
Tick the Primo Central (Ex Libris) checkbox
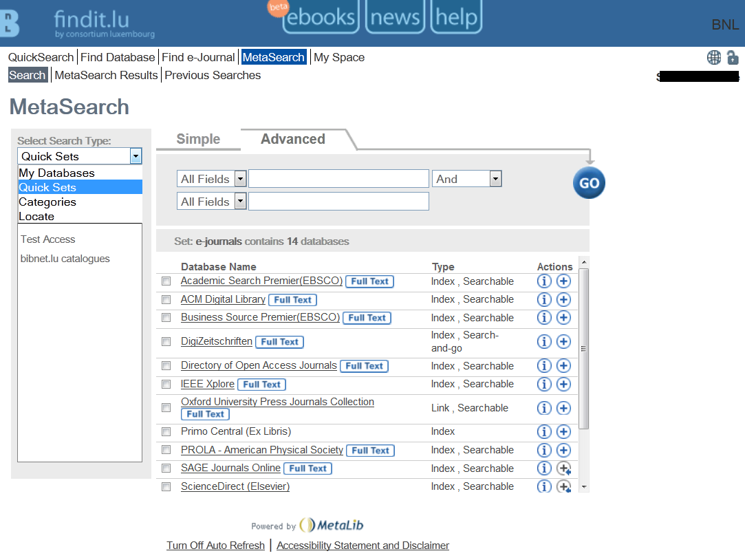(x=166, y=432)
